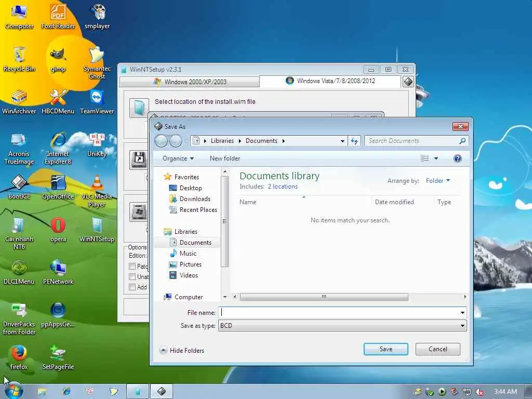Select Music library in sidebar

[x=183, y=254]
